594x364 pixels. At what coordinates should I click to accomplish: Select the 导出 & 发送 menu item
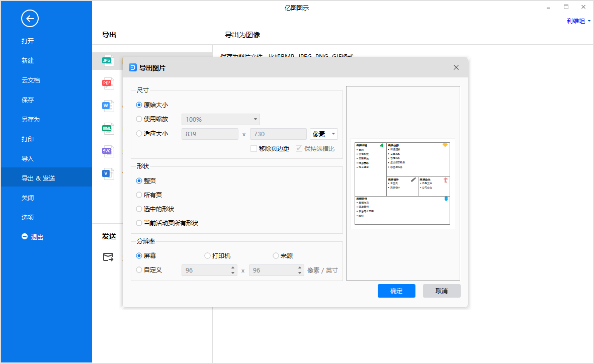click(x=46, y=178)
